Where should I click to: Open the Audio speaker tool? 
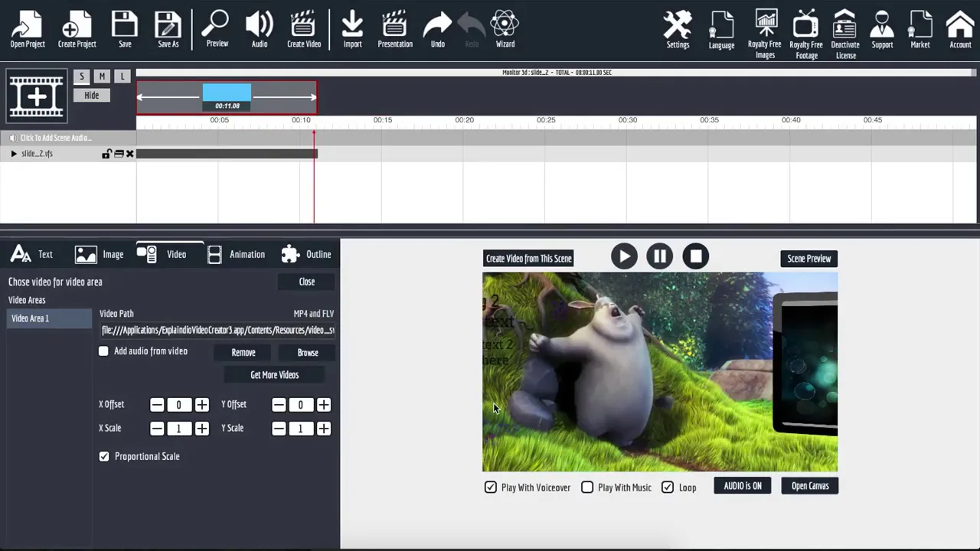(260, 29)
